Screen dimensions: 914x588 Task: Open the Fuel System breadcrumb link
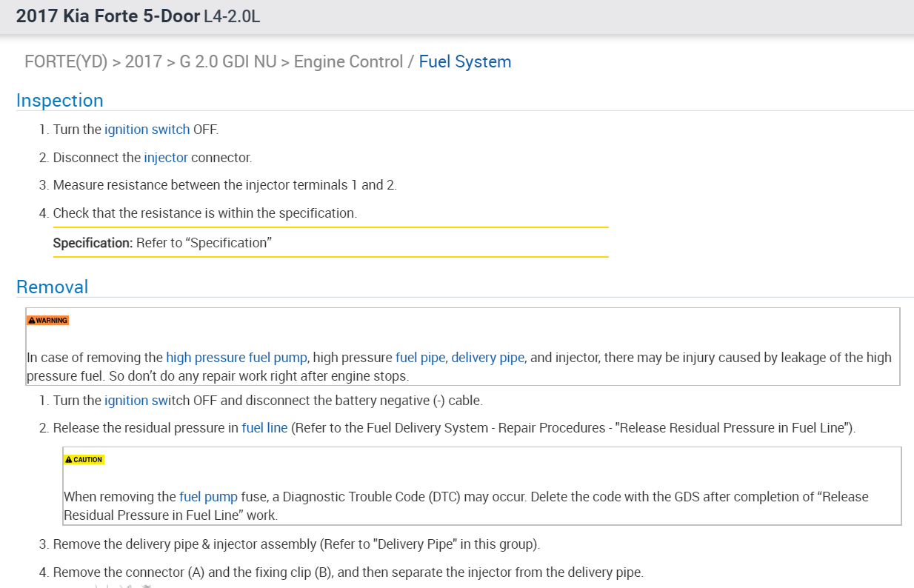click(464, 61)
